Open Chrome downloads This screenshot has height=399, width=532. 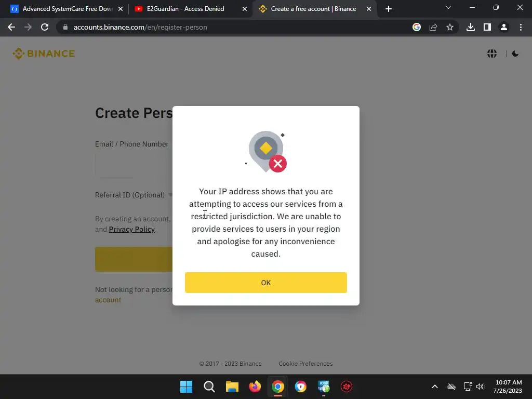tap(471, 27)
